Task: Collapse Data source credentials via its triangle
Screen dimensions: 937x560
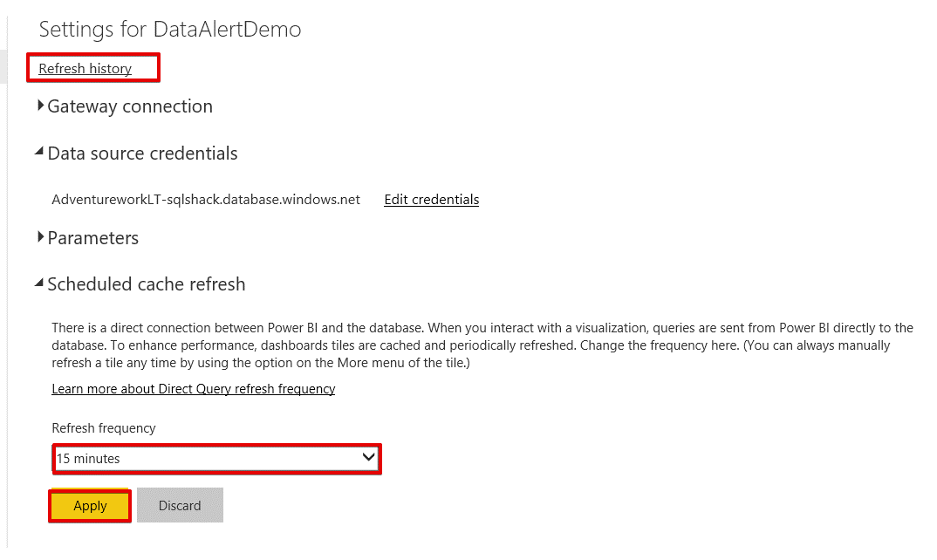Action: 40,152
